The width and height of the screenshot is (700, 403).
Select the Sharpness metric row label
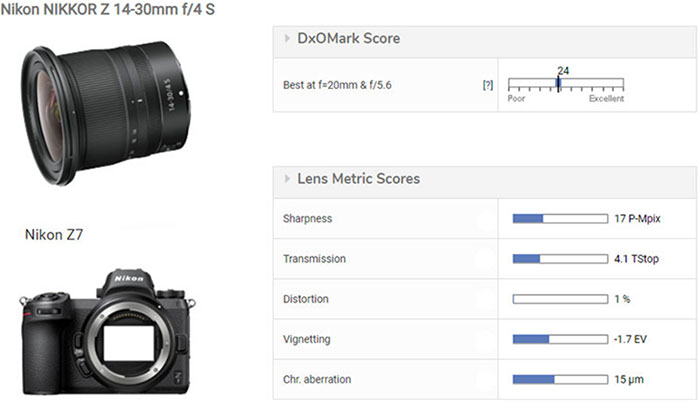tap(308, 217)
